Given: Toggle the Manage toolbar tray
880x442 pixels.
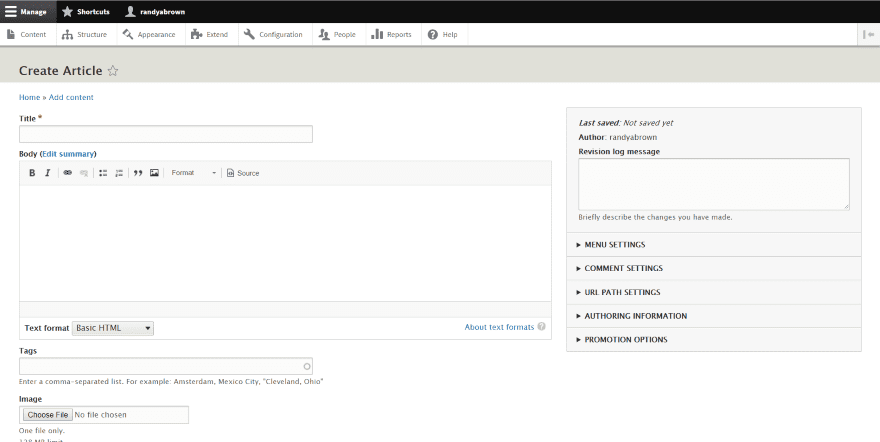Looking at the screenshot, I should click(x=27, y=11).
